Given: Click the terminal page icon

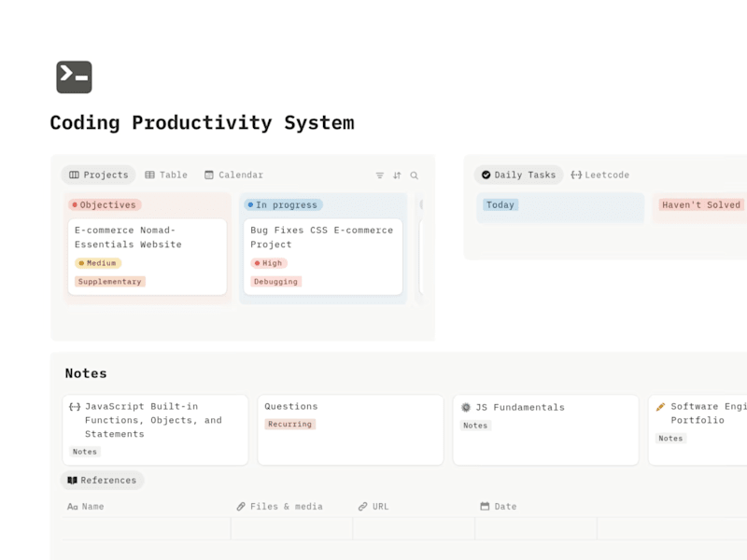Looking at the screenshot, I should tap(74, 77).
